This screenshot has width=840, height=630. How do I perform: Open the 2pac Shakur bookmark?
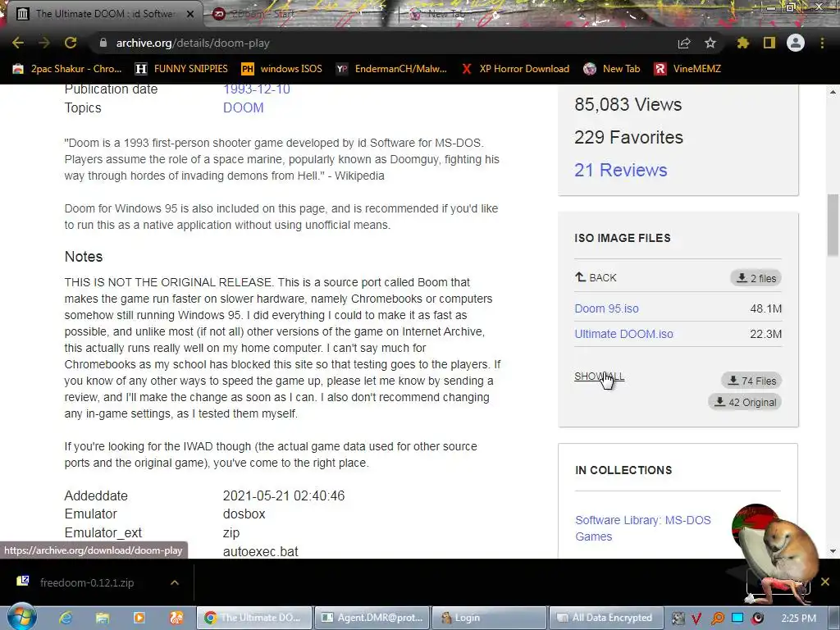pyautogui.click(x=67, y=69)
